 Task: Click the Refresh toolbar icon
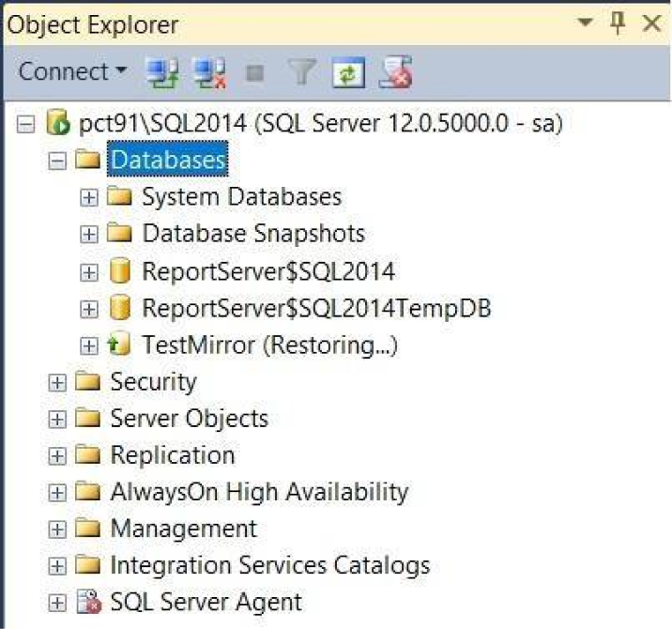pos(349,72)
